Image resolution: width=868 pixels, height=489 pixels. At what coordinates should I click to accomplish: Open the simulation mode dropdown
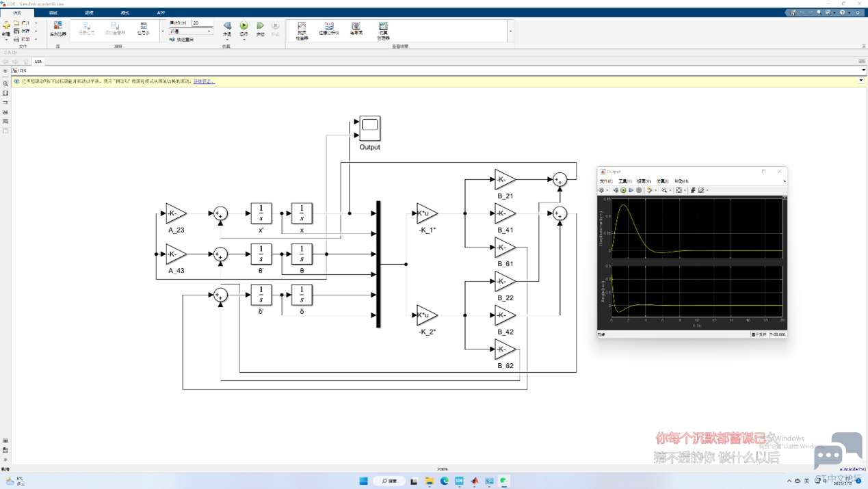tap(191, 31)
